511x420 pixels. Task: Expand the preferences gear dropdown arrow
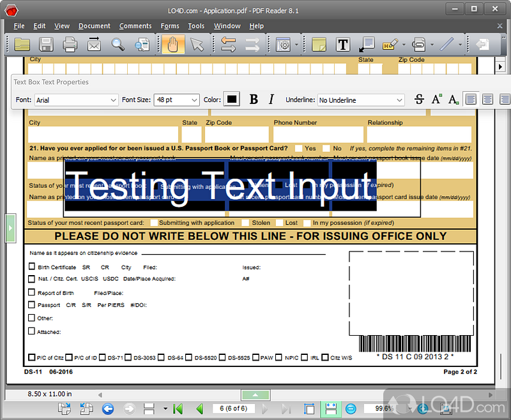tap(296, 45)
